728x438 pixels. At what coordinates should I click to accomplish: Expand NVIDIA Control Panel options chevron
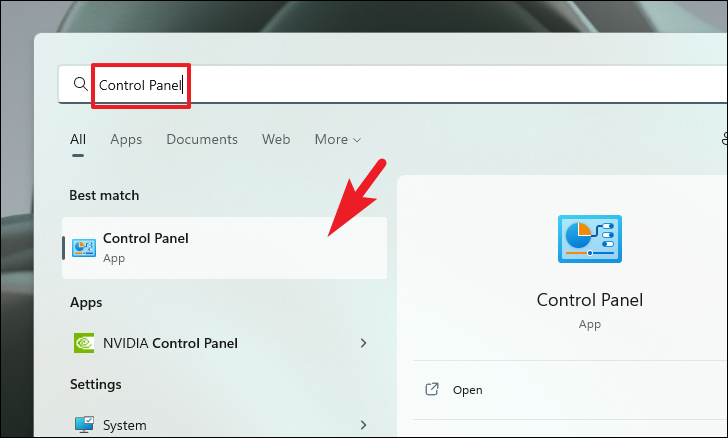pyautogui.click(x=364, y=343)
